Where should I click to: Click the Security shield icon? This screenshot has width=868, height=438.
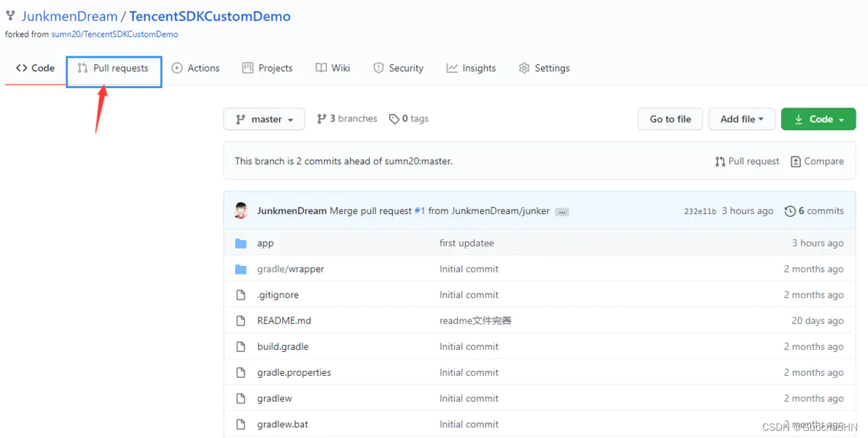click(378, 68)
